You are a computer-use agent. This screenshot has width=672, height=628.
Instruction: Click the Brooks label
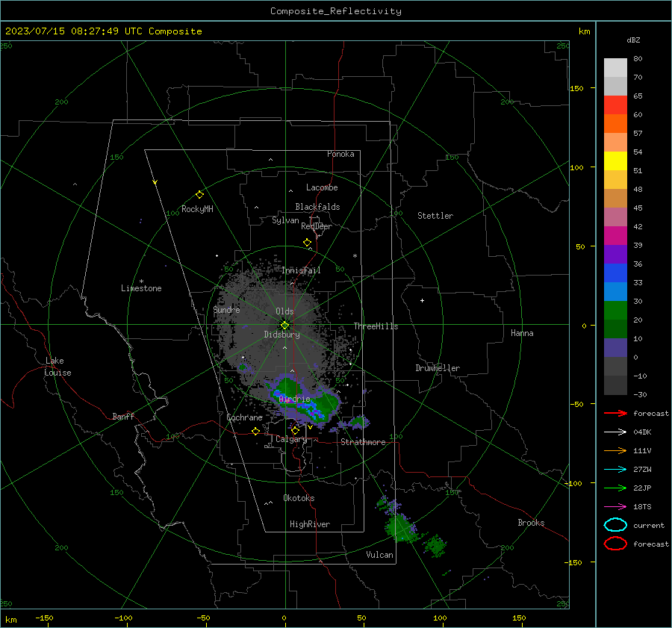[x=531, y=523]
